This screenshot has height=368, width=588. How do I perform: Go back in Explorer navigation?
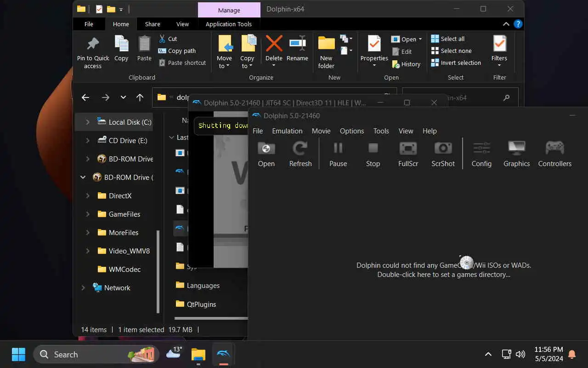pos(85,97)
